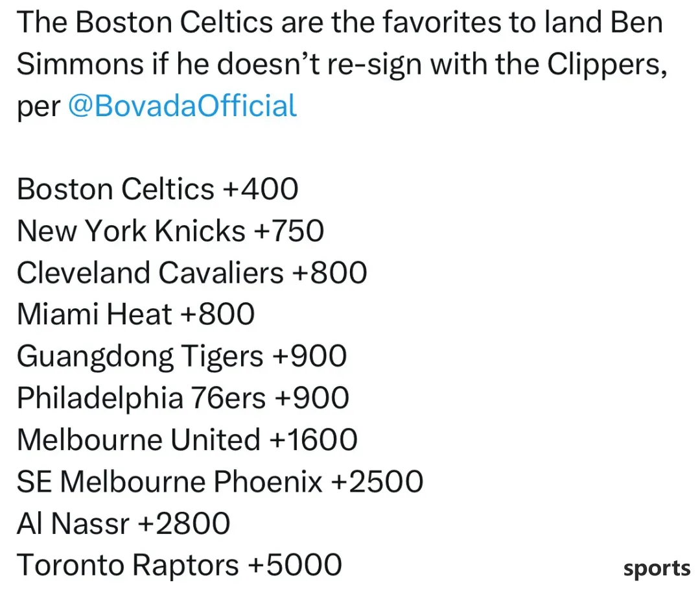Select the SE Melbourne Phoenix +2500 entry

point(220,482)
